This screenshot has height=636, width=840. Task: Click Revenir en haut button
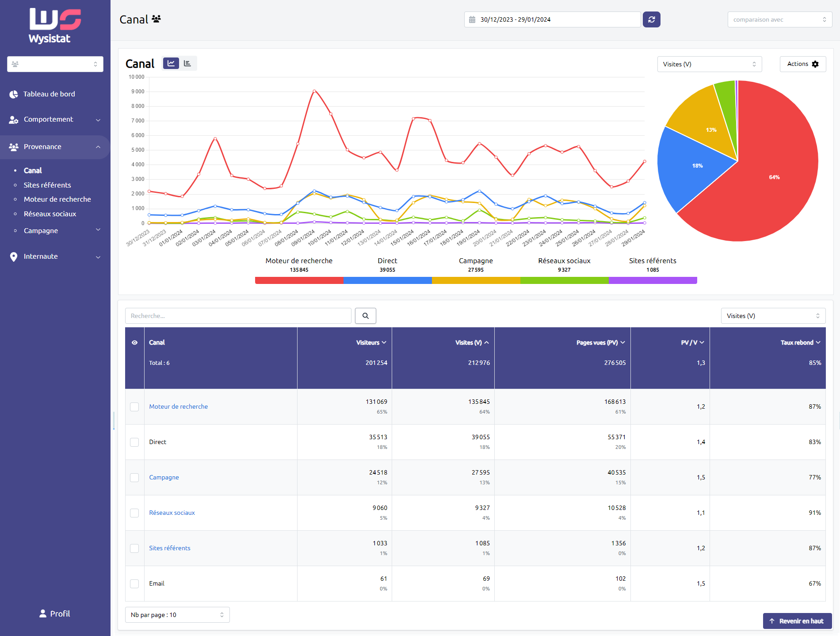797,621
